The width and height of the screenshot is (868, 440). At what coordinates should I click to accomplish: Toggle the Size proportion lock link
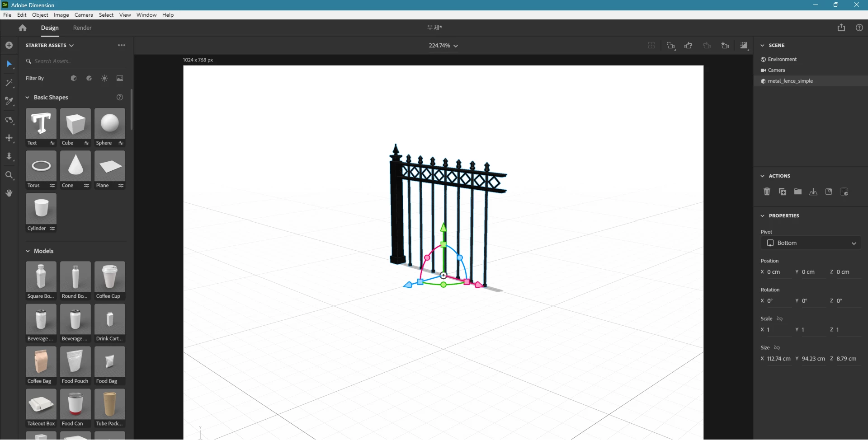click(x=777, y=348)
